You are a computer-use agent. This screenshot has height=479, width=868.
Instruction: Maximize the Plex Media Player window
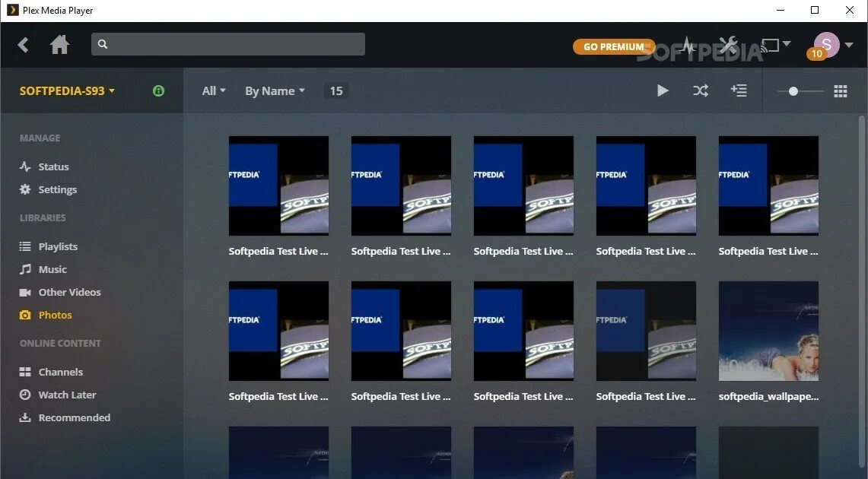pos(815,10)
